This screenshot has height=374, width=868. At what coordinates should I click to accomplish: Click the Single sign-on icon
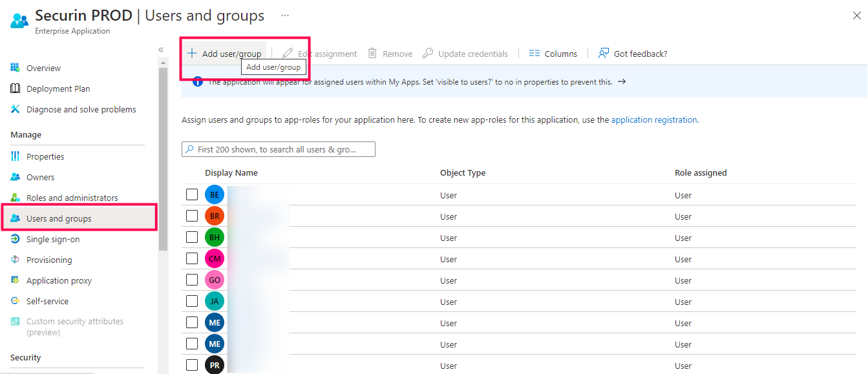click(15, 239)
